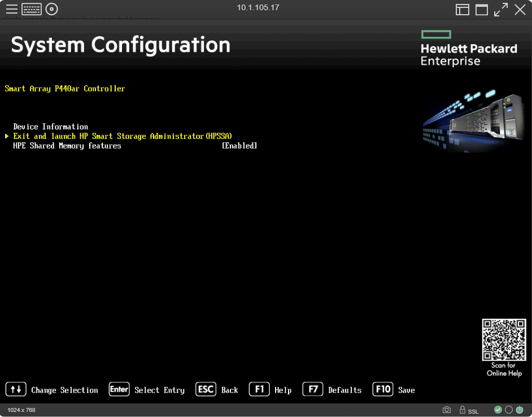Image resolution: width=532 pixels, height=417 pixels.
Task: Click the Defaults label next to F7
Action: [x=345, y=390]
